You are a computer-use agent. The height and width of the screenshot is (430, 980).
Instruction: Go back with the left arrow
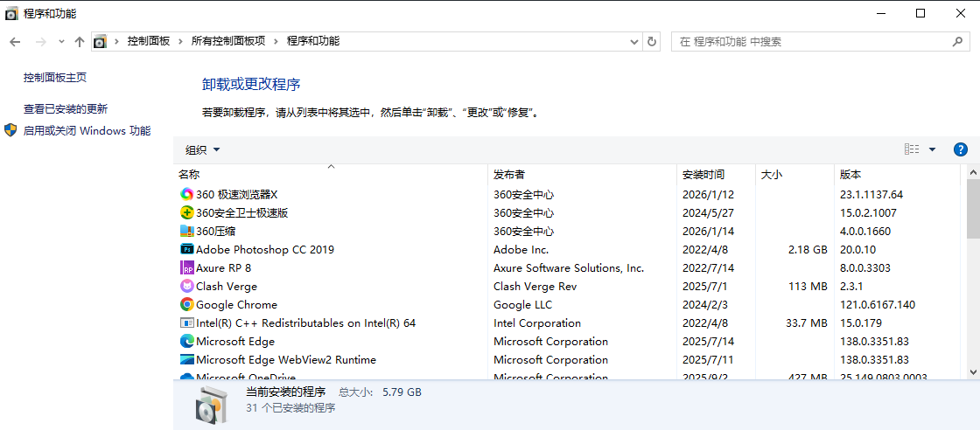15,42
